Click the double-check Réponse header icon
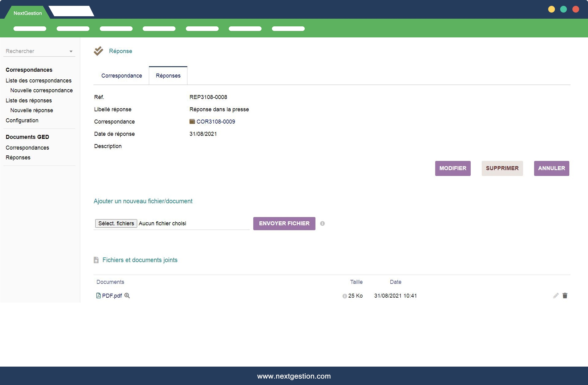The height and width of the screenshot is (385, 588). (x=98, y=51)
